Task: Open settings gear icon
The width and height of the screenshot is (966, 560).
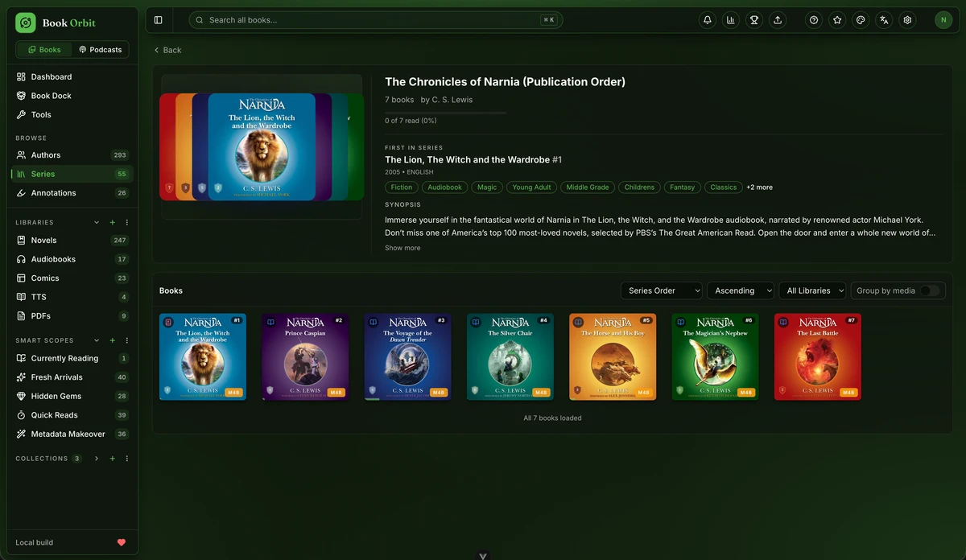Action: tap(907, 20)
